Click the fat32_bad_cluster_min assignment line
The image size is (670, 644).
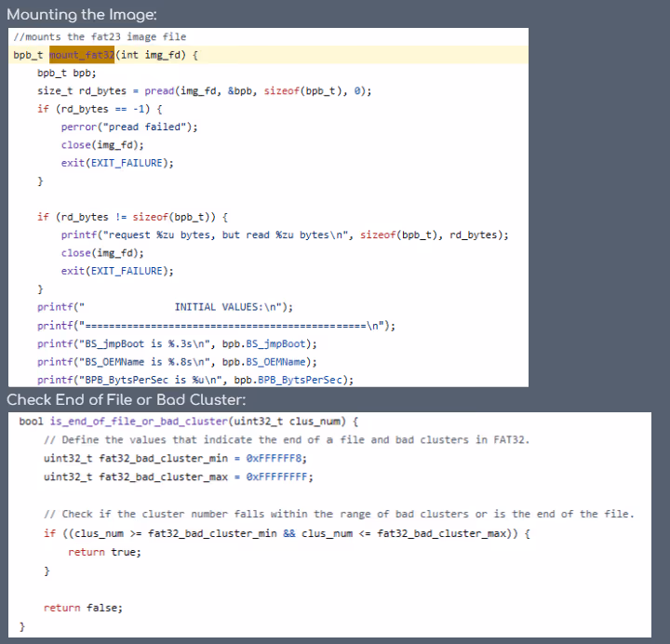175,459
